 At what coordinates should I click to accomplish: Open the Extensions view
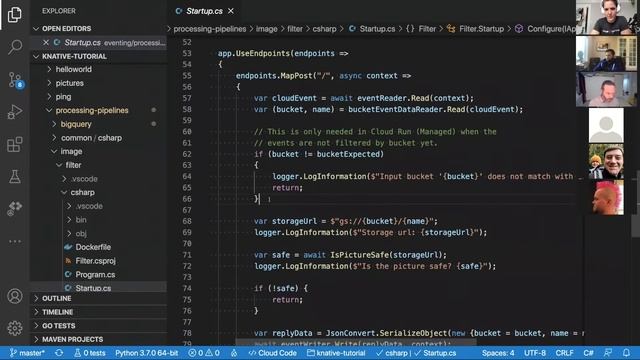15,144
